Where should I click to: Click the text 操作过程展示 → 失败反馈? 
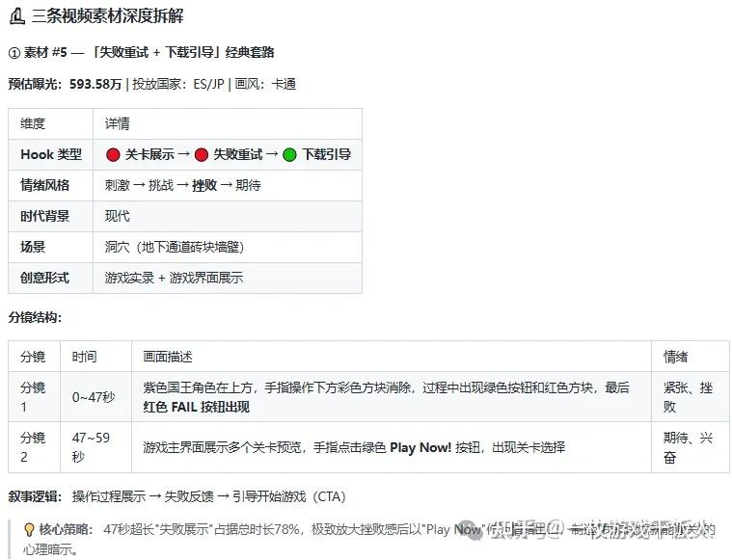(143, 496)
